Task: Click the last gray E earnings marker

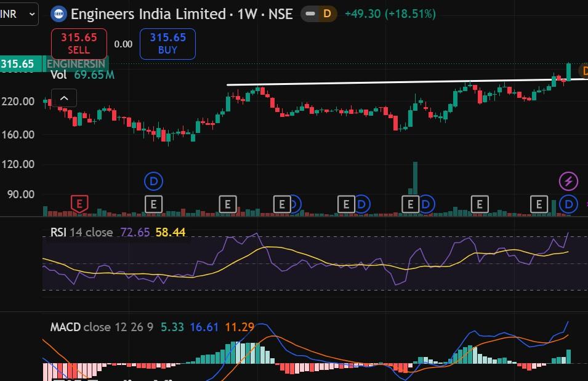Action: pos(539,205)
